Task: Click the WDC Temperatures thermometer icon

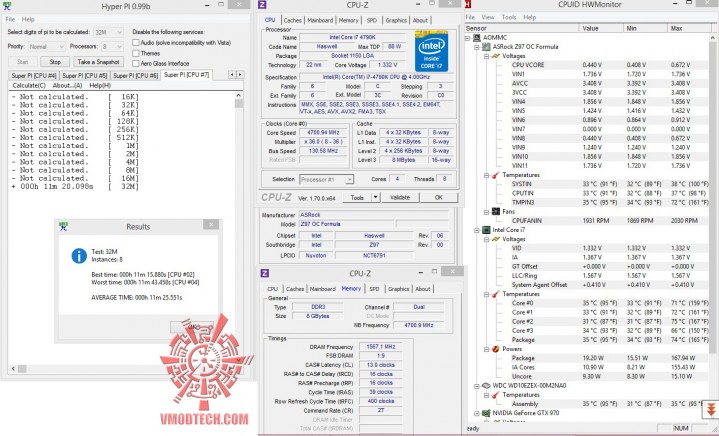Action: (x=496, y=395)
